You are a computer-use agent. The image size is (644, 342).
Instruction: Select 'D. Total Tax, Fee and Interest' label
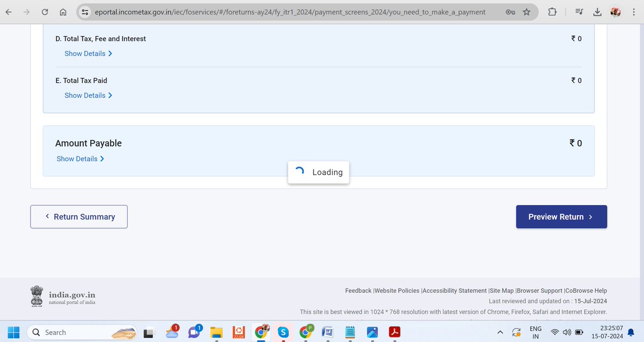point(100,39)
